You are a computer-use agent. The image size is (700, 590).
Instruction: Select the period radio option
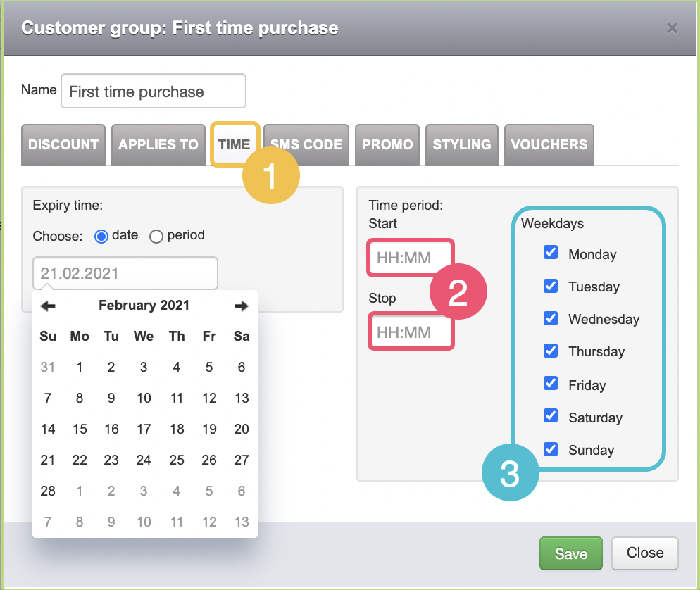tap(156, 236)
